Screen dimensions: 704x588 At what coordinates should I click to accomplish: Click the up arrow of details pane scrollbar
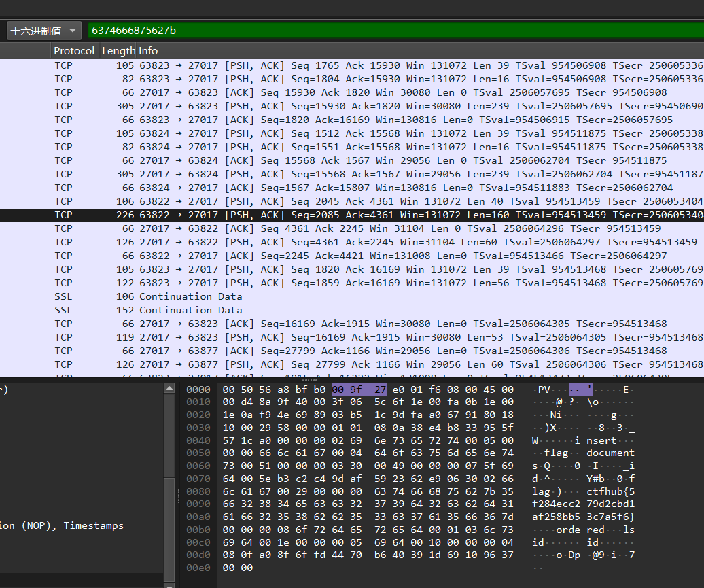pyautogui.click(x=169, y=389)
